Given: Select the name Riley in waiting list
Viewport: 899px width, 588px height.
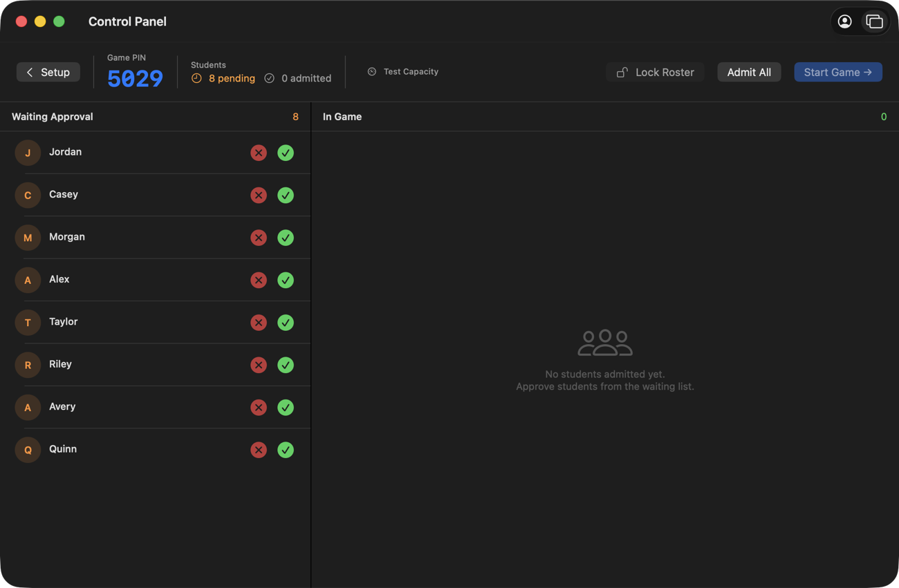Looking at the screenshot, I should coord(60,364).
